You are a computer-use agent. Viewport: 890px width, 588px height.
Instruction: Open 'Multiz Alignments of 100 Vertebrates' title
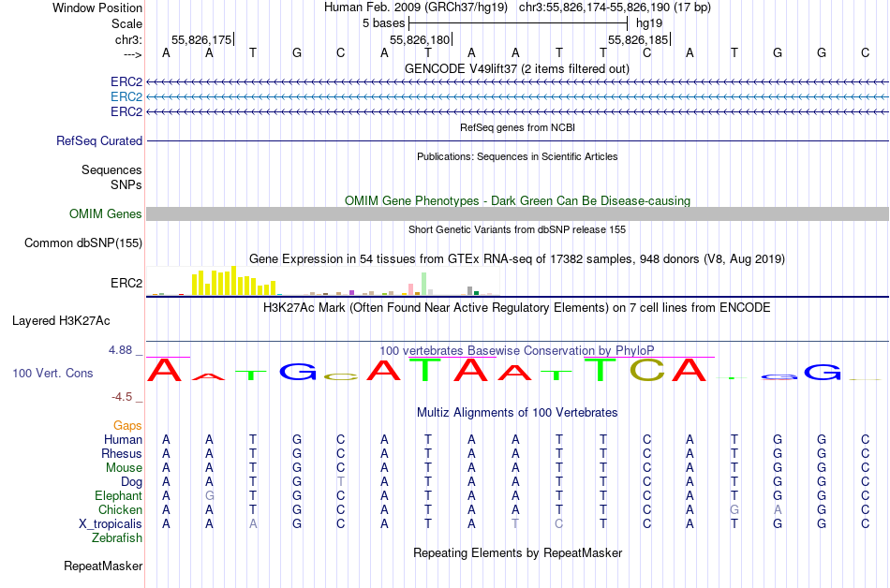coord(517,413)
